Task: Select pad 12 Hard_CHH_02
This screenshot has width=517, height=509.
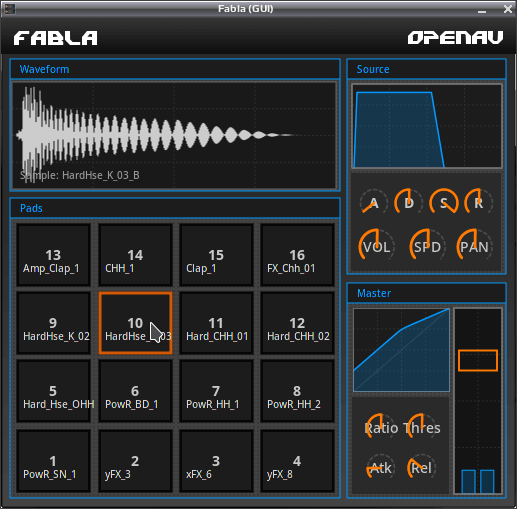Action: click(297, 323)
